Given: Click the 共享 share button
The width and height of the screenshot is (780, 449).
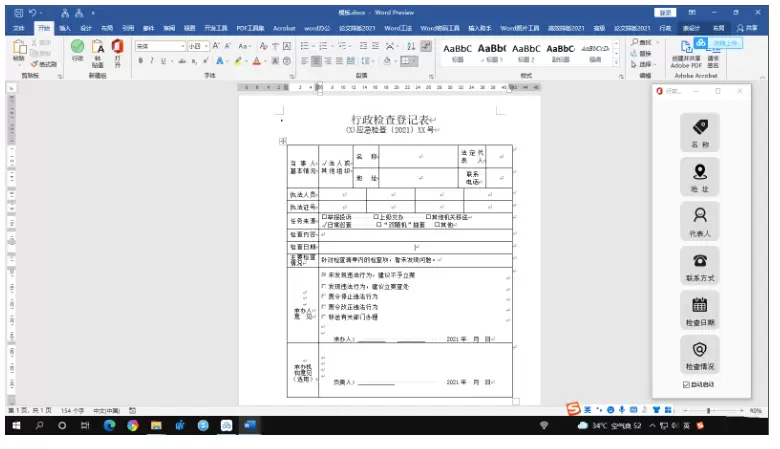Looking at the screenshot, I should tap(747, 28).
